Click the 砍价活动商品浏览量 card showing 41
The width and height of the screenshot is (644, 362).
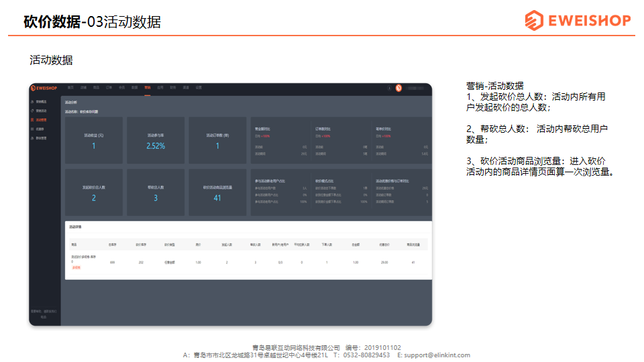[x=217, y=192]
